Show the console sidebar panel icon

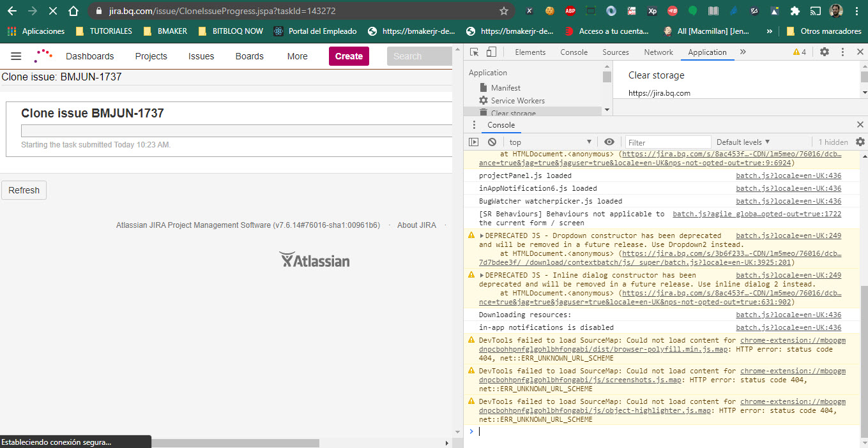coord(474,142)
